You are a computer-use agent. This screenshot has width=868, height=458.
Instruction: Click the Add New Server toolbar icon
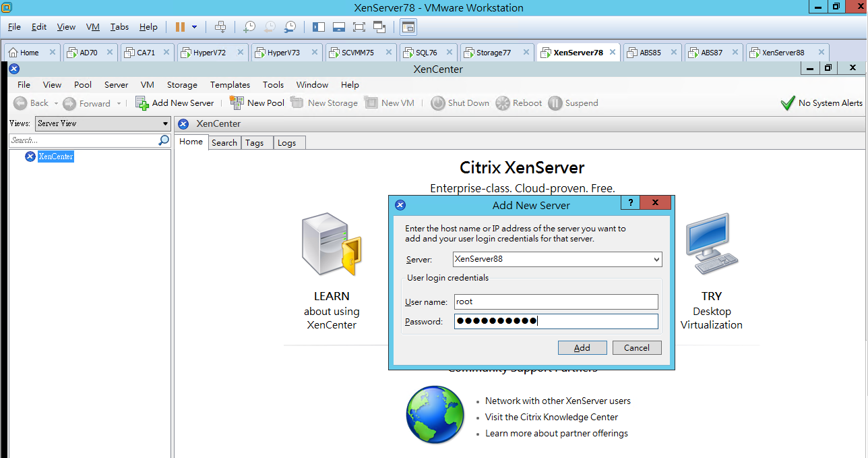coord(142,103)
